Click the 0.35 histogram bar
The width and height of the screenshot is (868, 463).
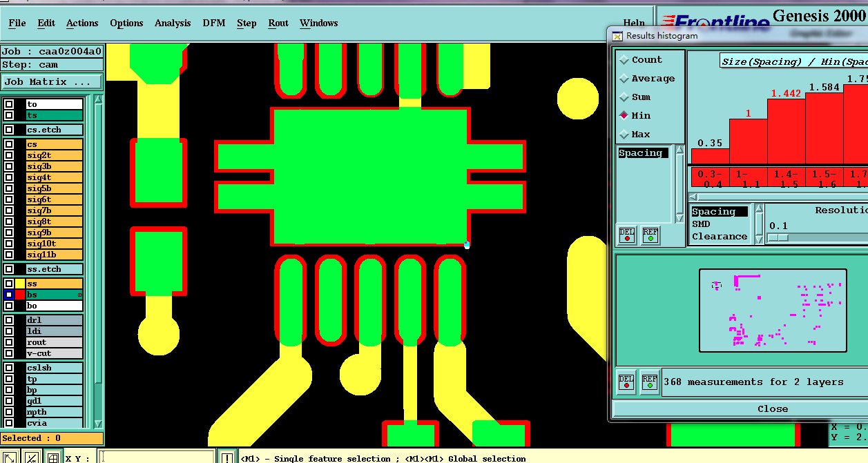[710, 157]
